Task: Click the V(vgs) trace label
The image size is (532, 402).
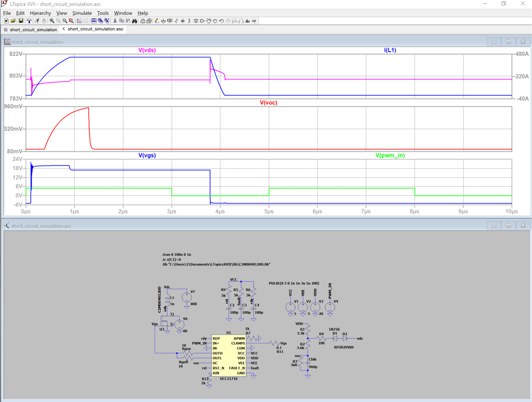Action: pos(147,155)
